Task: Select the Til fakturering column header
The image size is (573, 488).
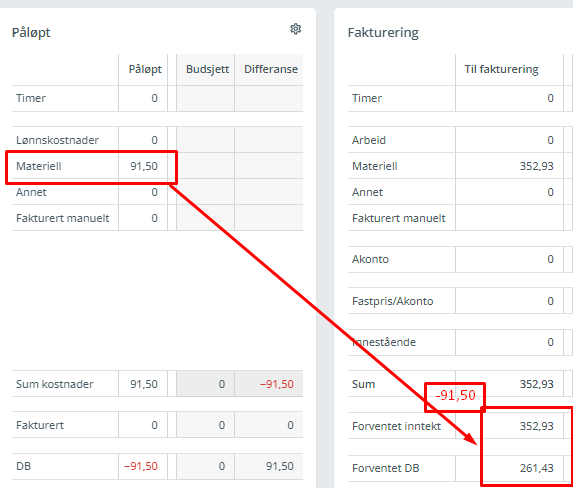Action: click(x=501, y=69)
